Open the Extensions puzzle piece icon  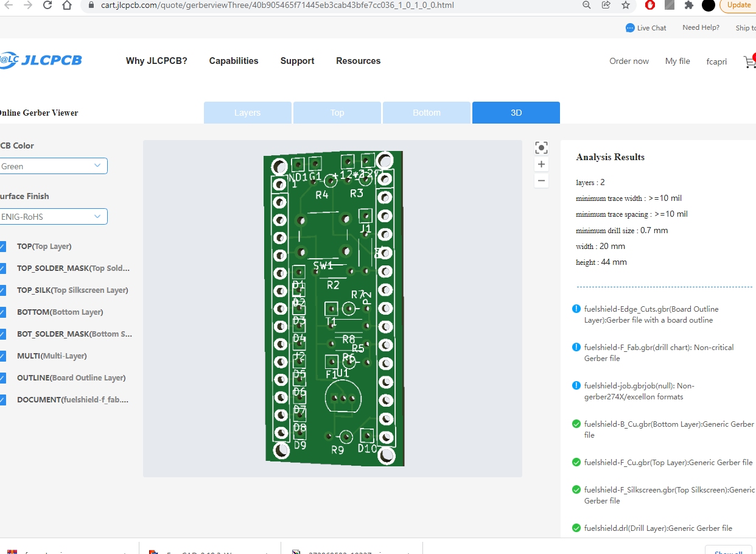tap(689, 5)
